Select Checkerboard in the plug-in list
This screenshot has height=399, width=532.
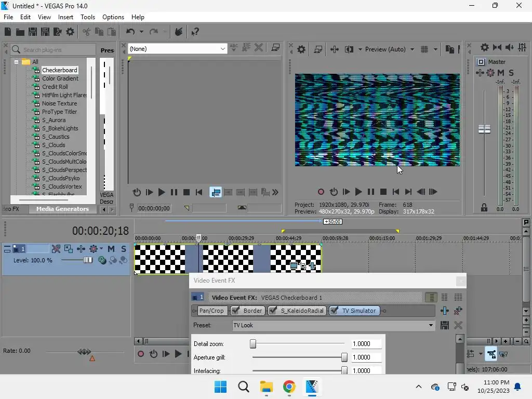coord(59,70)
